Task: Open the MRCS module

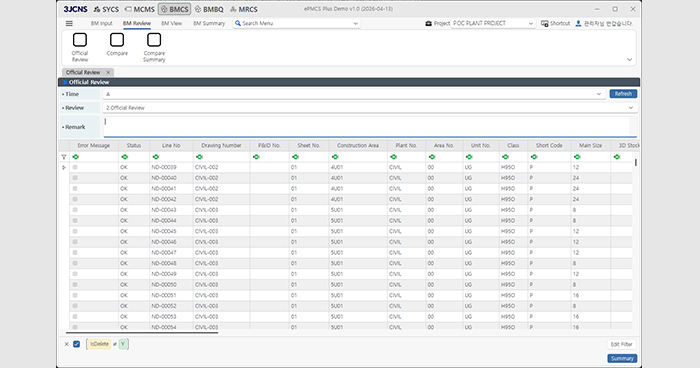Action: point(244,9)
